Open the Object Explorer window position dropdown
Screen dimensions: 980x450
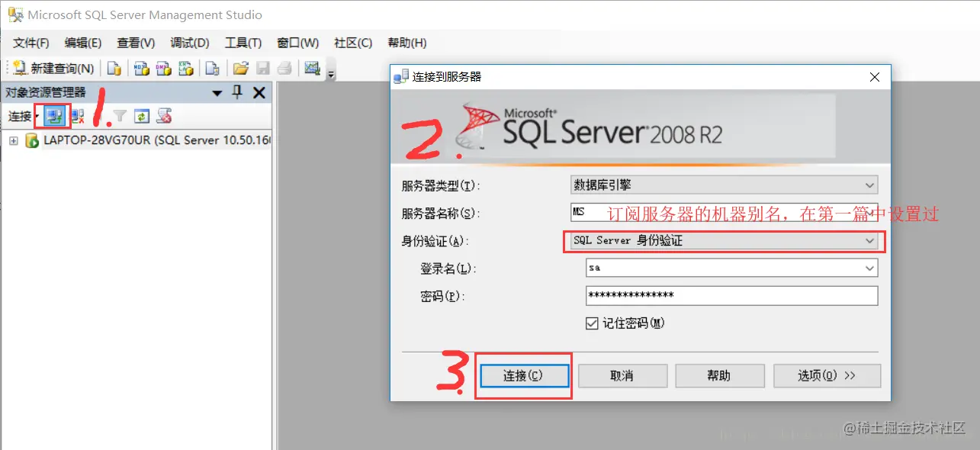point(217,93)
